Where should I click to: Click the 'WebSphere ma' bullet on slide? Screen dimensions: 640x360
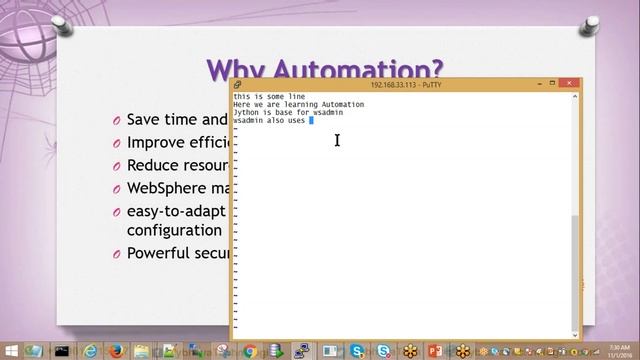point(178,188)
